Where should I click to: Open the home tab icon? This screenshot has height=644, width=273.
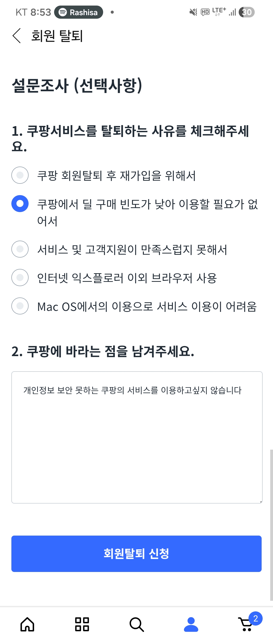click(27, 624)
